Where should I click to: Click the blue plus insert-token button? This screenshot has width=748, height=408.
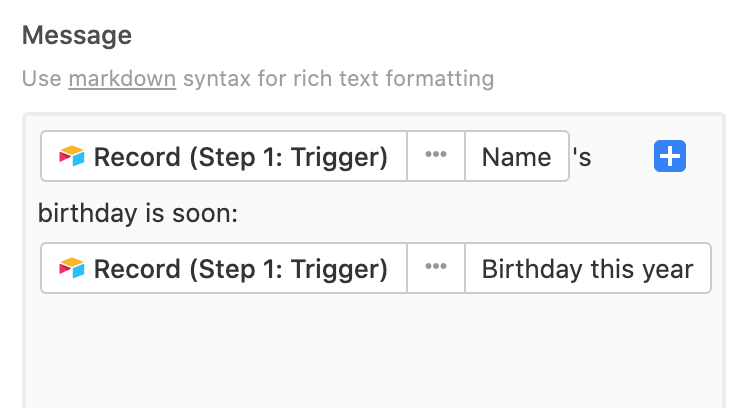(x=670, y=156)
